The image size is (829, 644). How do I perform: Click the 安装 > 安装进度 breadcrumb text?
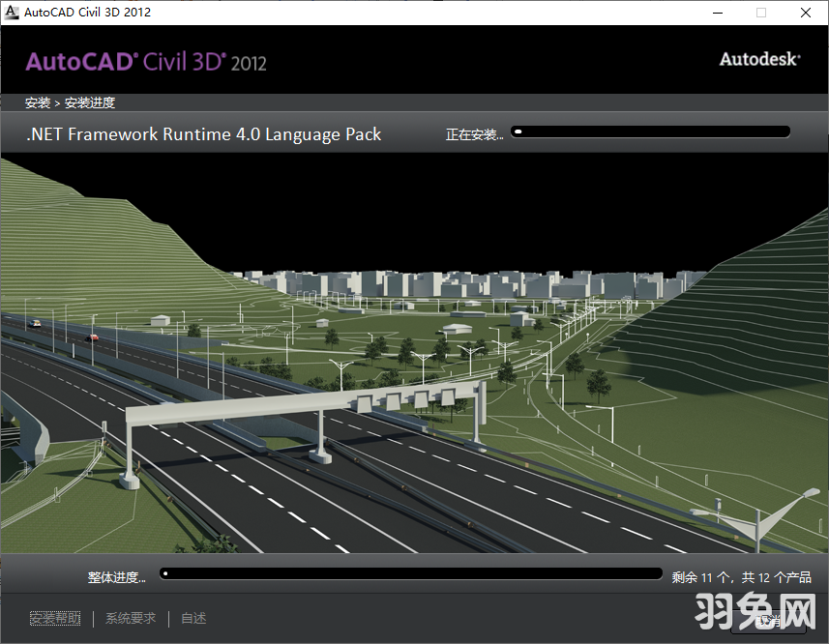point(70,102)
